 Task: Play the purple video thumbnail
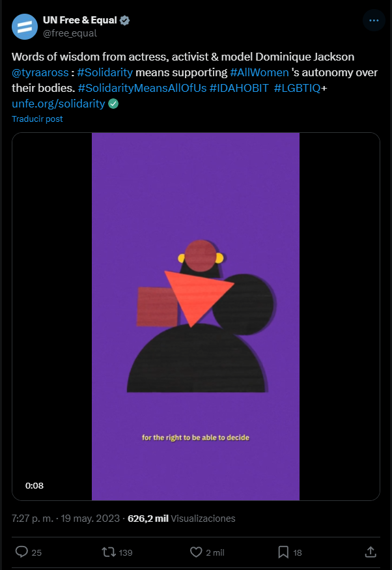coord(196,316)
